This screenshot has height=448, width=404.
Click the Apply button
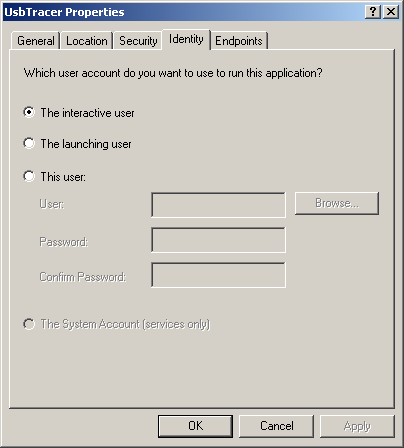(357, 426)
